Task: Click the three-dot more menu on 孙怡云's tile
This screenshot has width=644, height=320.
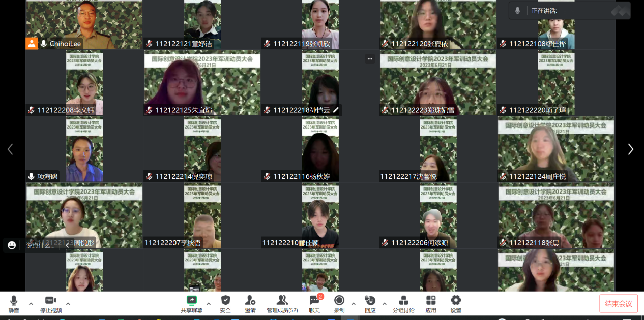Action: tap(370, 59)
